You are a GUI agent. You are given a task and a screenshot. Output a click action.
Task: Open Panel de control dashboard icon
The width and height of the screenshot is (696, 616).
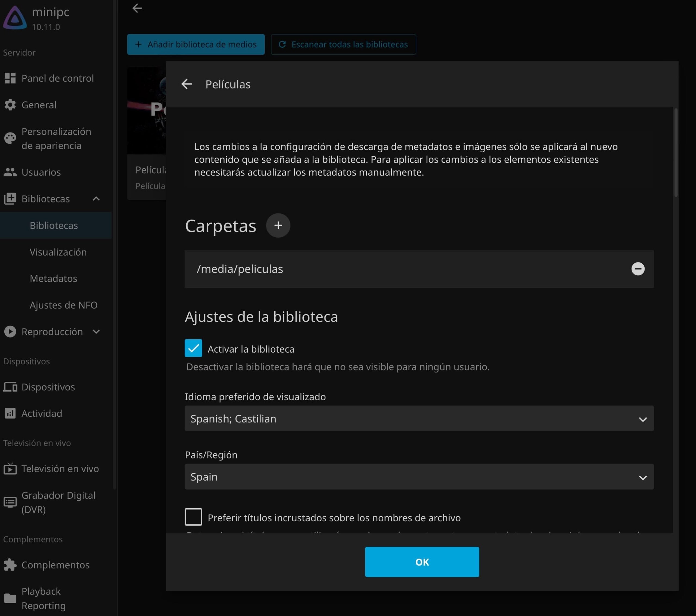pos(10,78)
